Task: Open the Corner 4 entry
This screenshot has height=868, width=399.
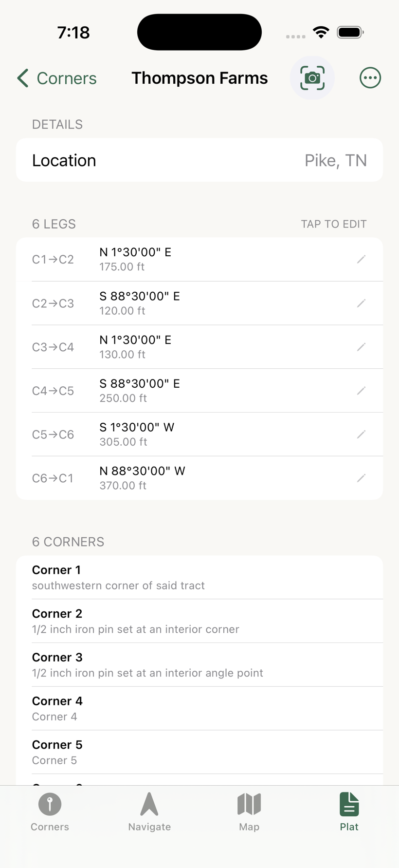Action: point(199,708)
